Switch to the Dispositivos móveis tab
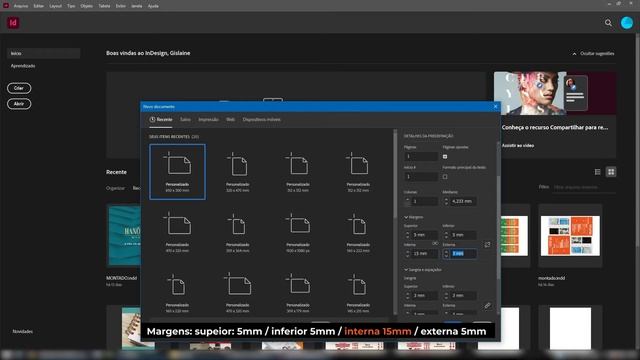The width and height of the screenshot is (640, 360). (262, 120)
